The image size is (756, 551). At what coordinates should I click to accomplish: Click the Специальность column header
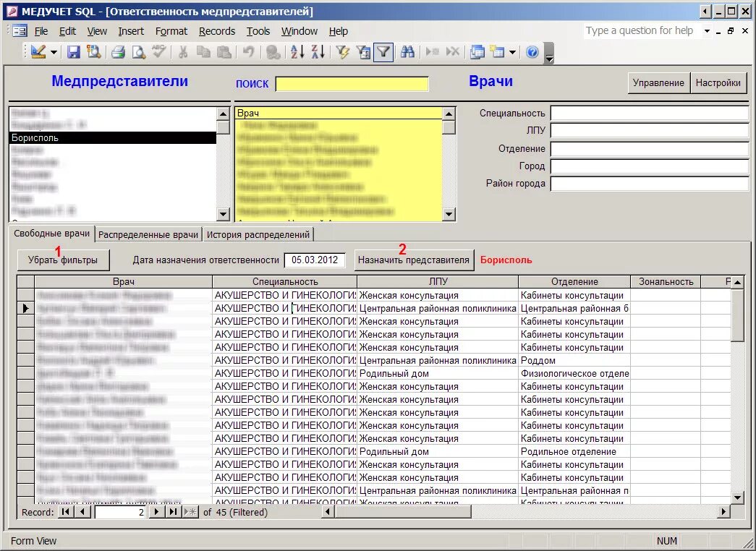(285, 281)
